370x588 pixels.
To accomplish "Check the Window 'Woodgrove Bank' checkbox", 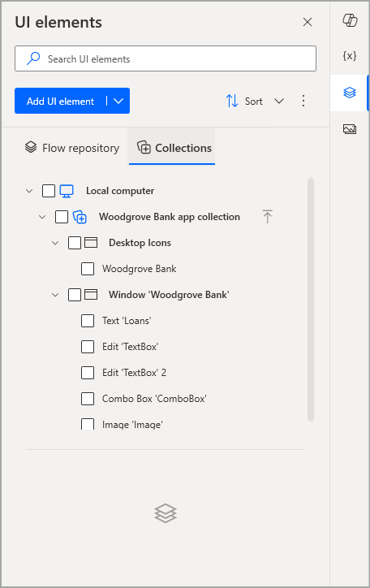I will coord(75,295).
